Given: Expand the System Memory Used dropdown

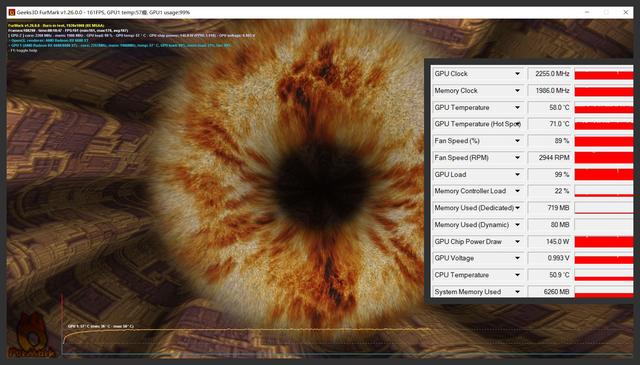Looking at the screenshot, I should (517, 292).
